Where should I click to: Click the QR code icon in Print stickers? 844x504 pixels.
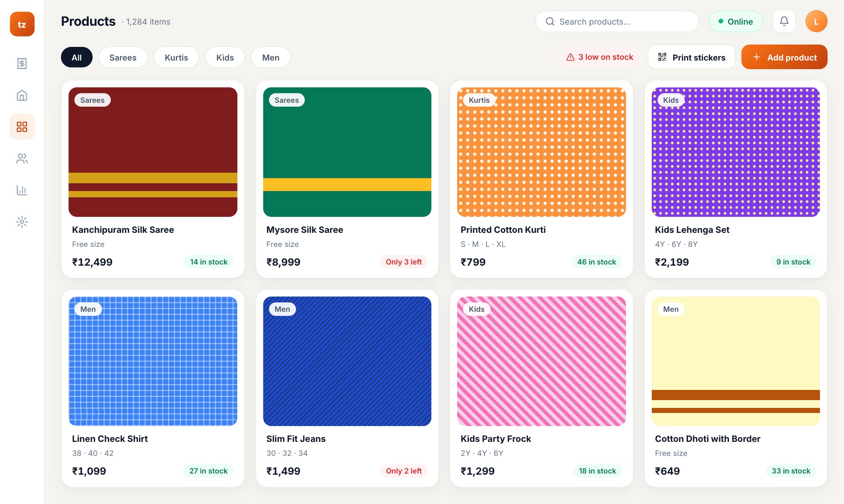point(662,57)
